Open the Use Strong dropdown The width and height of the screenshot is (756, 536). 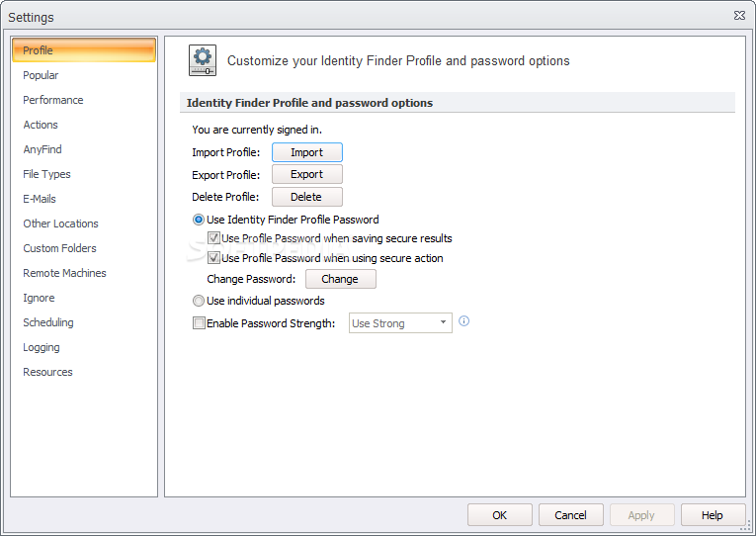[400, 323]
